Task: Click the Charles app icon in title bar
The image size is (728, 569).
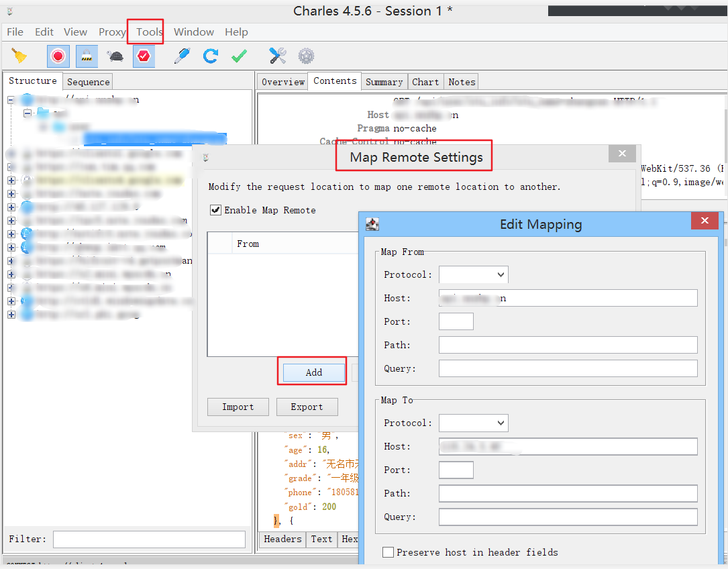Action: coord(10,11)
